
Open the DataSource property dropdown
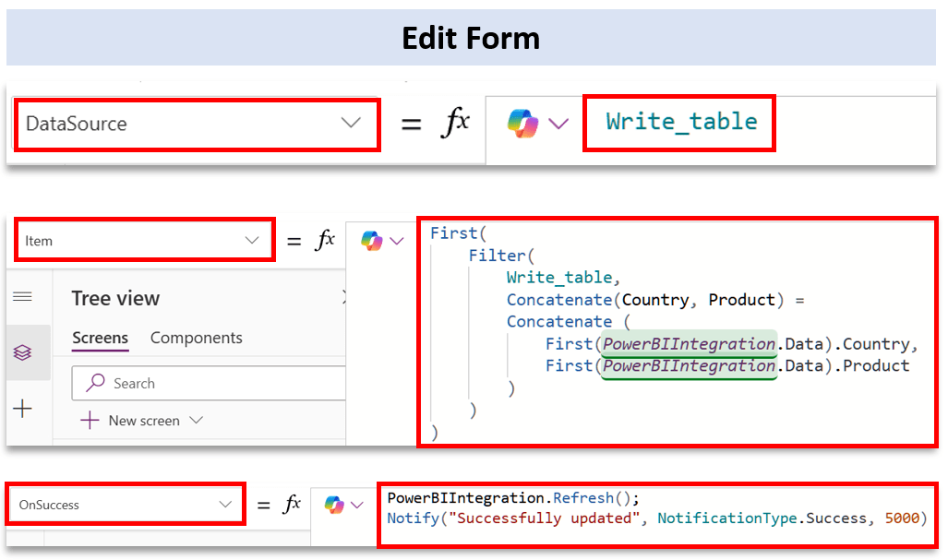pos(354,122)
